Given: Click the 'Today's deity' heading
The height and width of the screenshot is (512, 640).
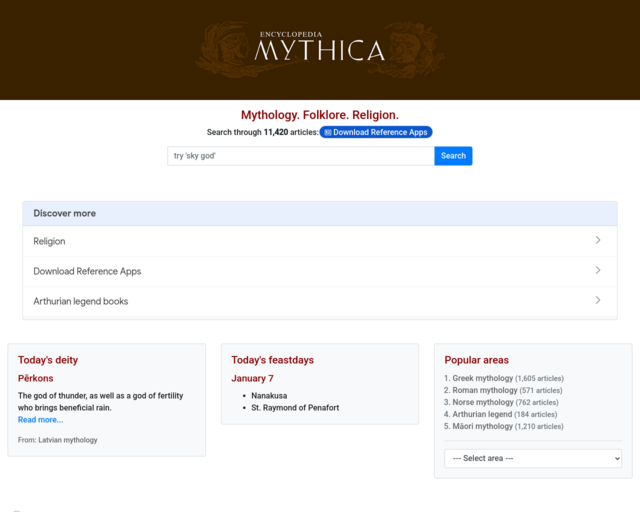Looking at the screenshot, I should point(48,360).
